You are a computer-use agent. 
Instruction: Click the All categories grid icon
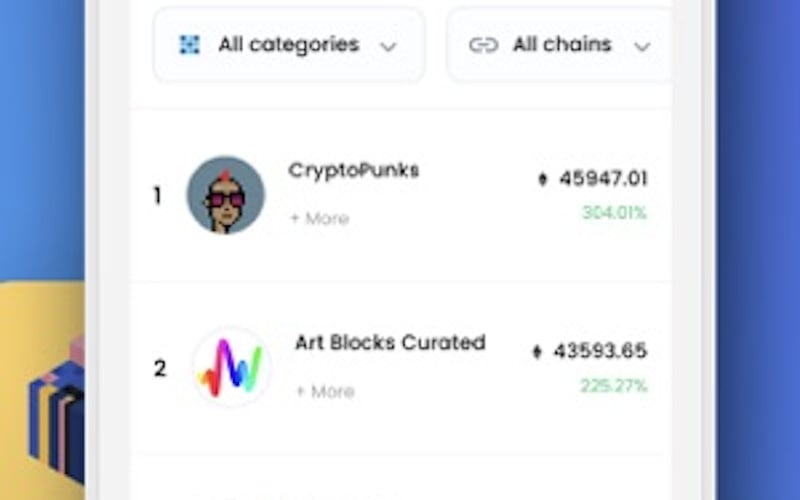coord(190,45)
